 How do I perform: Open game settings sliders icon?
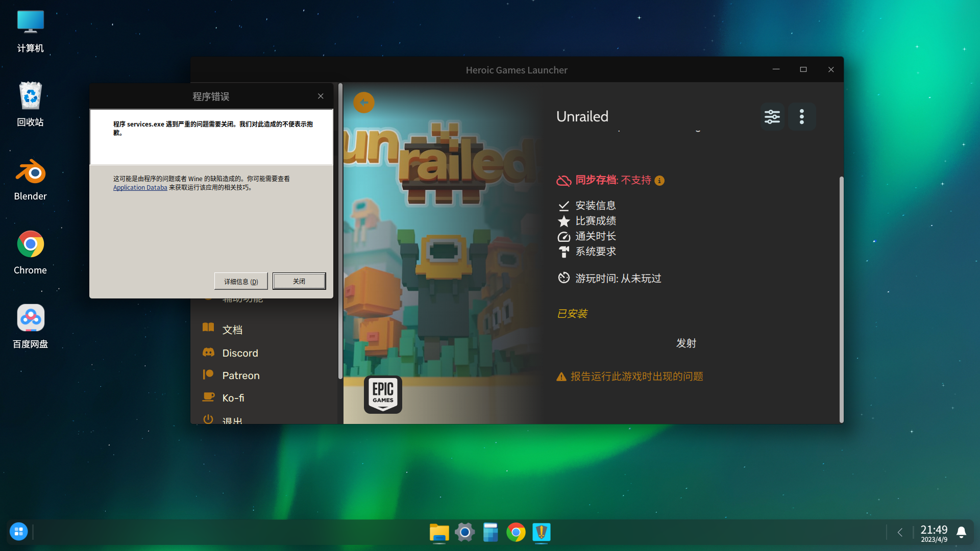click(772, 117)
